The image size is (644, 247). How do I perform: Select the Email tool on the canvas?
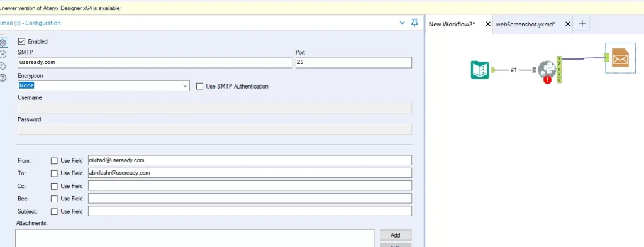(620, 58)
